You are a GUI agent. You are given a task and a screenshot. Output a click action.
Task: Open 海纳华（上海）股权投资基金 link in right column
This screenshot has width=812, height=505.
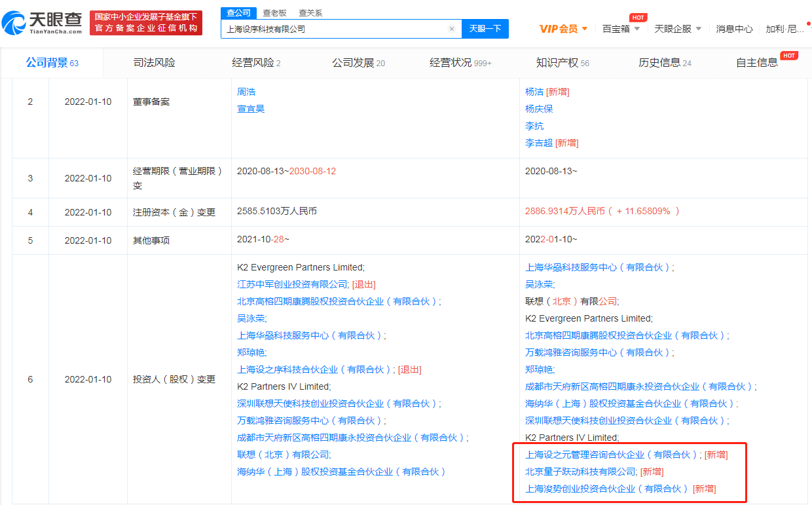pyautogui.click(x=631, y=403)
